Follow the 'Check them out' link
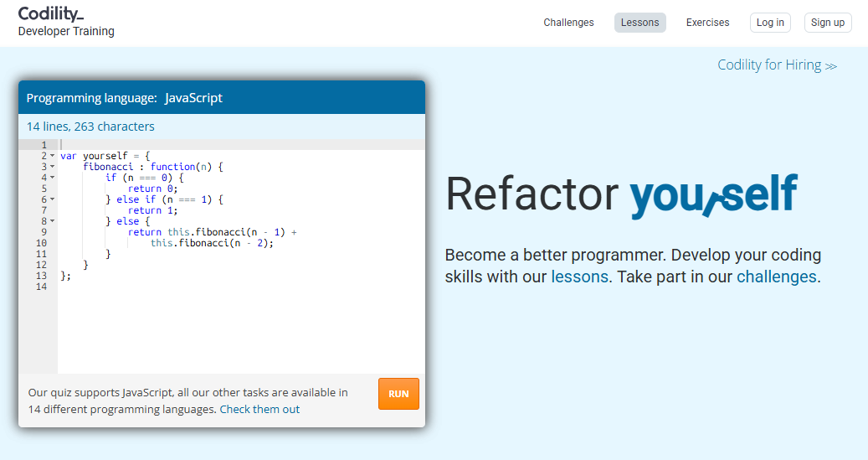Image resolution: width=868 pixels, height=460 pixels. coord(259,410)
